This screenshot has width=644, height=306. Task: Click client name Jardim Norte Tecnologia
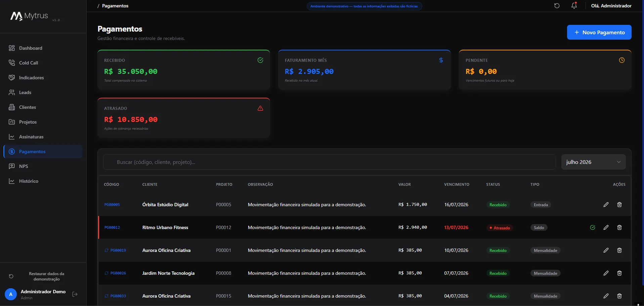point(168,273)
